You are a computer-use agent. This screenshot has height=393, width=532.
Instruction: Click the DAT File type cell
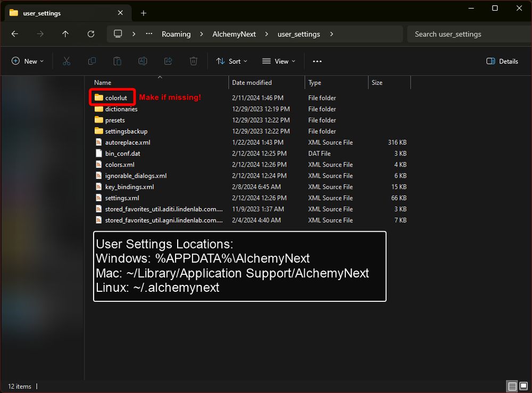pos(319,153)
